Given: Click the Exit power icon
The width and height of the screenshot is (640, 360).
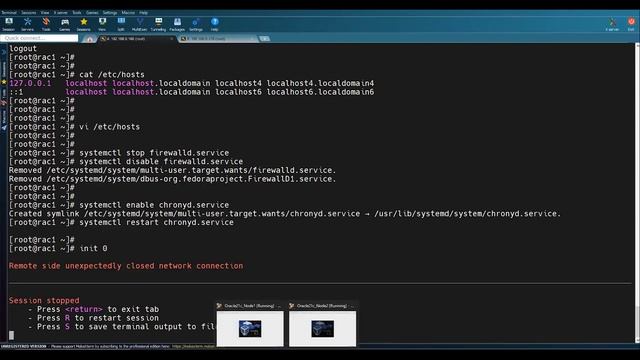Looking at the screenshot, I should [x=631, y=24].
